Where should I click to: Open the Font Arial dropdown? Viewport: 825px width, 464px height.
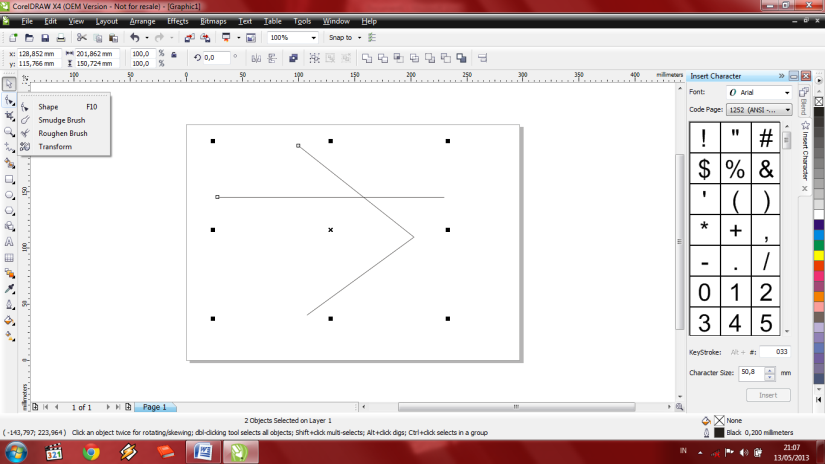[x=787, y=93]
